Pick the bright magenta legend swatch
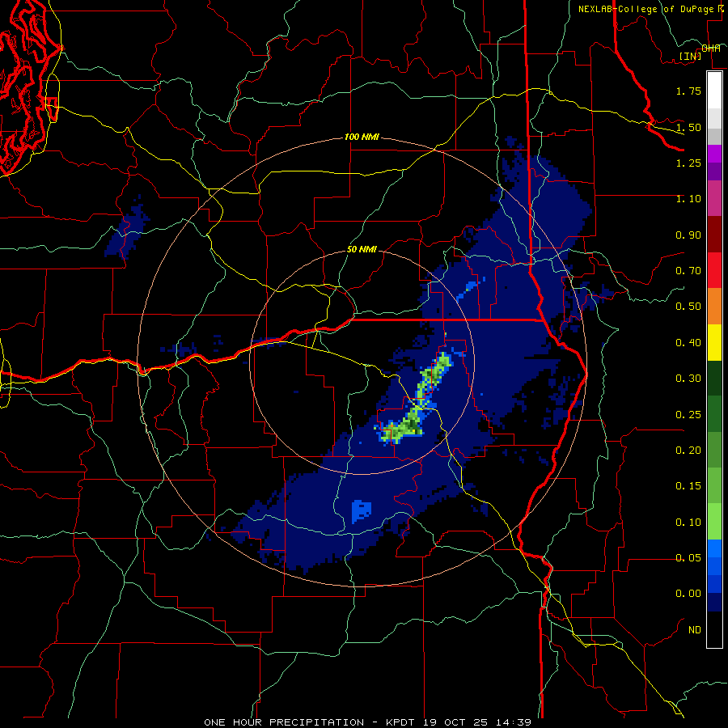The width and height of the screenshot is (728, 728). click(714, 154)
